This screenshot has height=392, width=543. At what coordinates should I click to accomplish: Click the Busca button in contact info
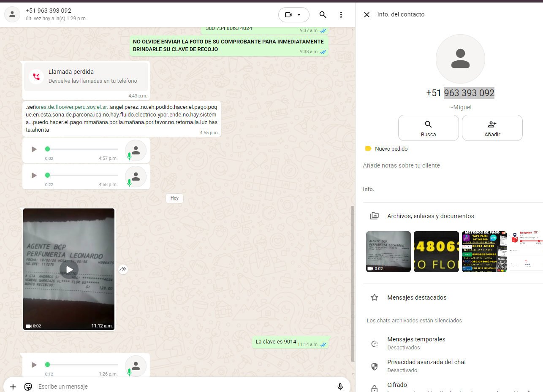click(428, 128)
